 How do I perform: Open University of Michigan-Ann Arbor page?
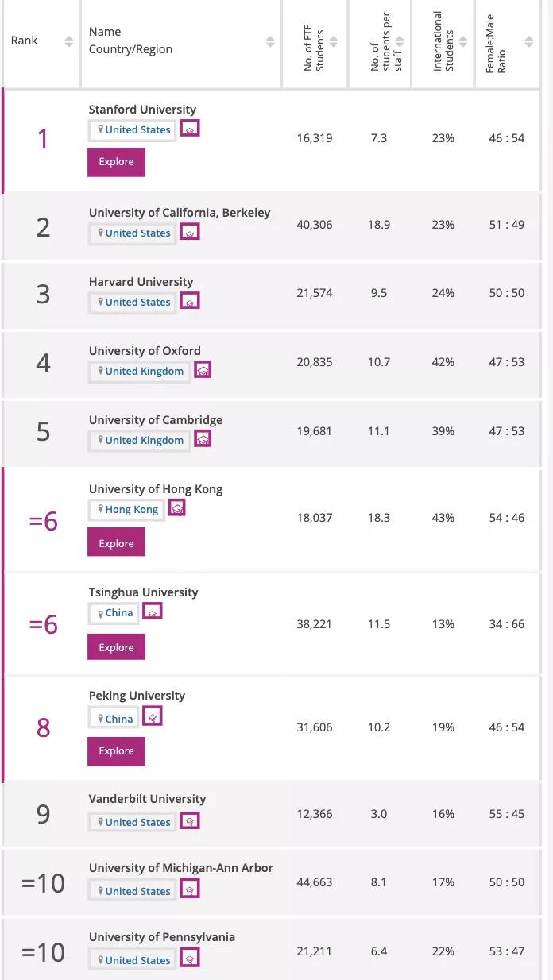(181, 868)
